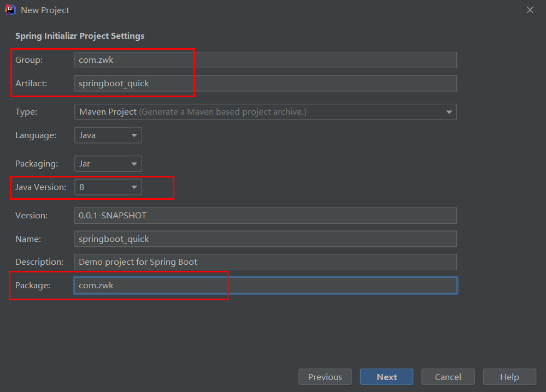Click the Version input field
This screenshot has width=546, height=392.
[265, 216]
